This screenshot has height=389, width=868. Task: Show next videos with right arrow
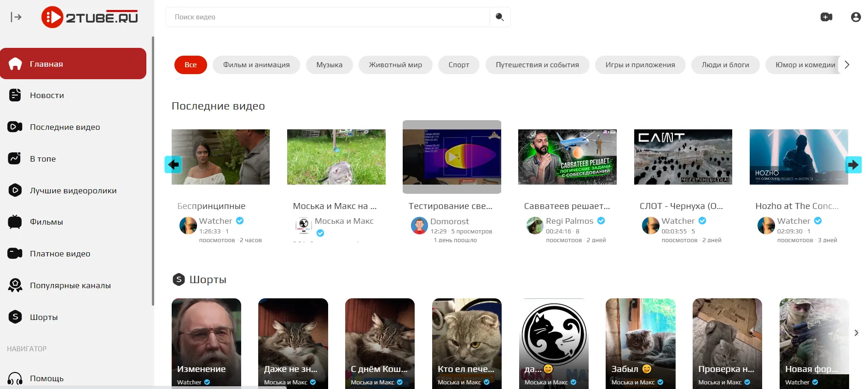(853, 164)
